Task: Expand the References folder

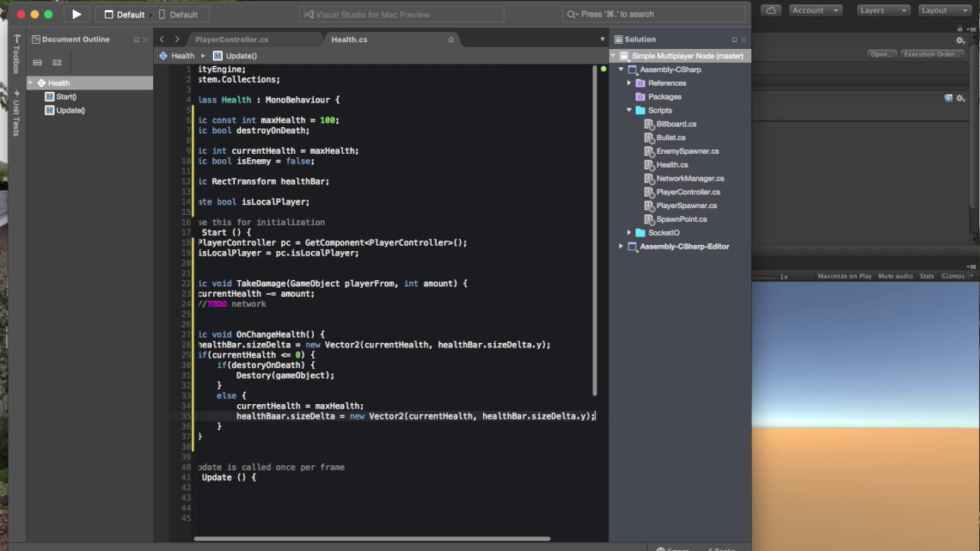Action: [629, 83]
